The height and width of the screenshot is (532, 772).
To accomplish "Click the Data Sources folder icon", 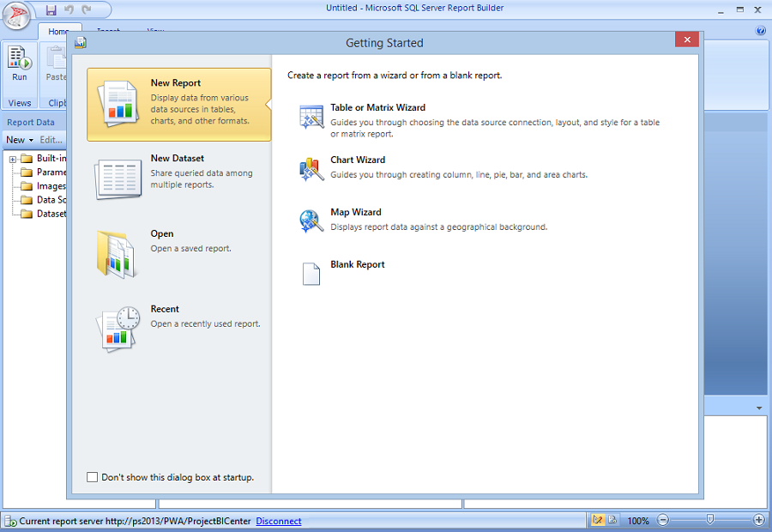I will [x=27, y=199].
